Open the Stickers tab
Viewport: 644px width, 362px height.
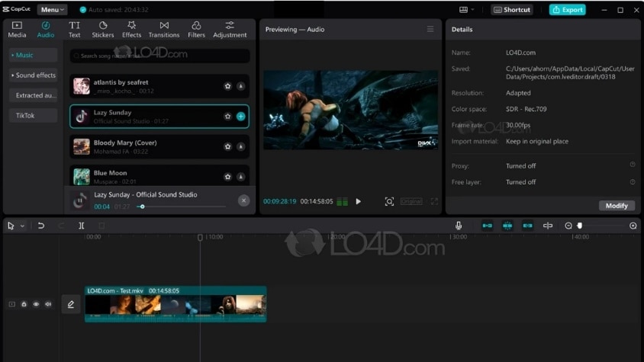coord(103,30)
